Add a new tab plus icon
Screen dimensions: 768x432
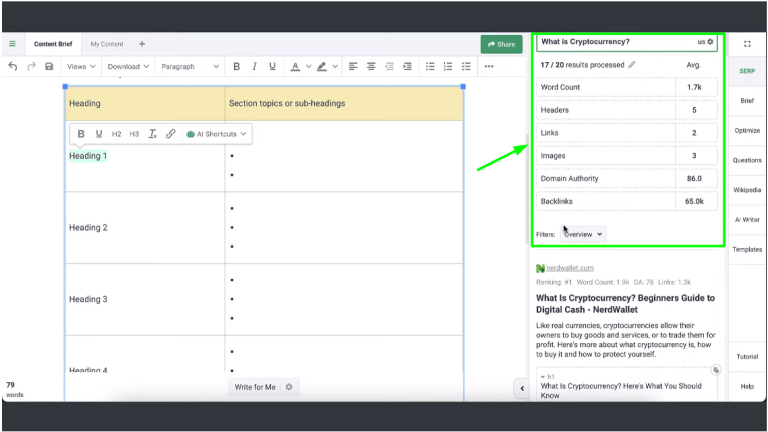[x=142, y=44]
